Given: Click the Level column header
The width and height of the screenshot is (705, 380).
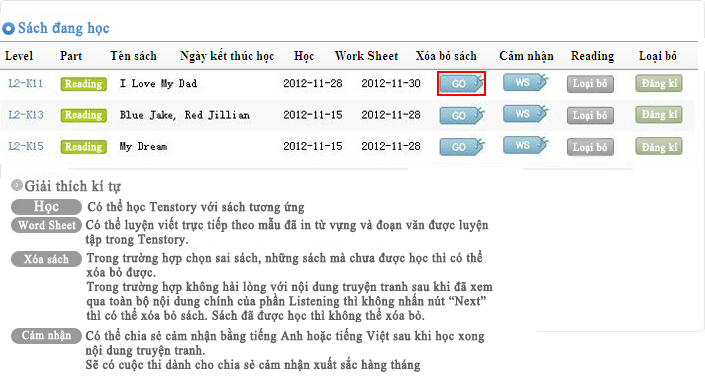Looking at the screenshot, I should coord(19,56).
